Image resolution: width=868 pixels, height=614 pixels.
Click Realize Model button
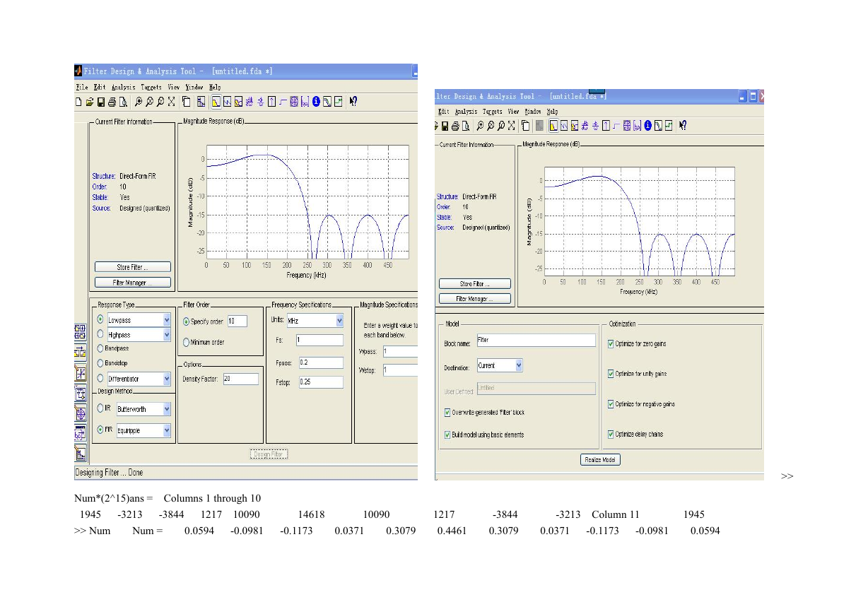click(600, 460)
